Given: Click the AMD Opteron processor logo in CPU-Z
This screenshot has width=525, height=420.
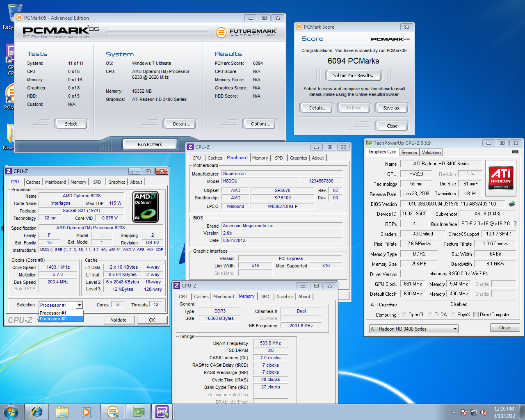Looking at the screenshot, I should [146, 207].
